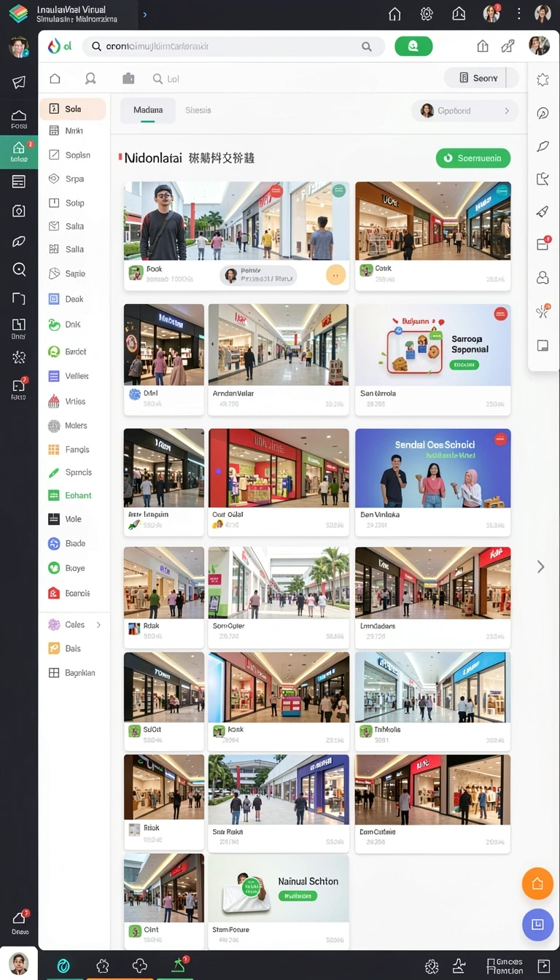This screenshot has width=560, height=980.
Task: Open the Arndan Velar mall thumbnail
Action: [279, 344]
